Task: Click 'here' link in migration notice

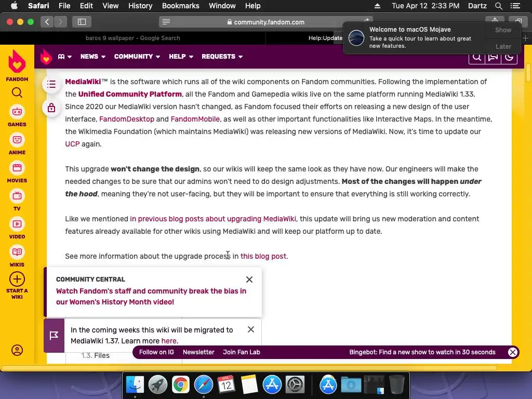Action: 169,341
